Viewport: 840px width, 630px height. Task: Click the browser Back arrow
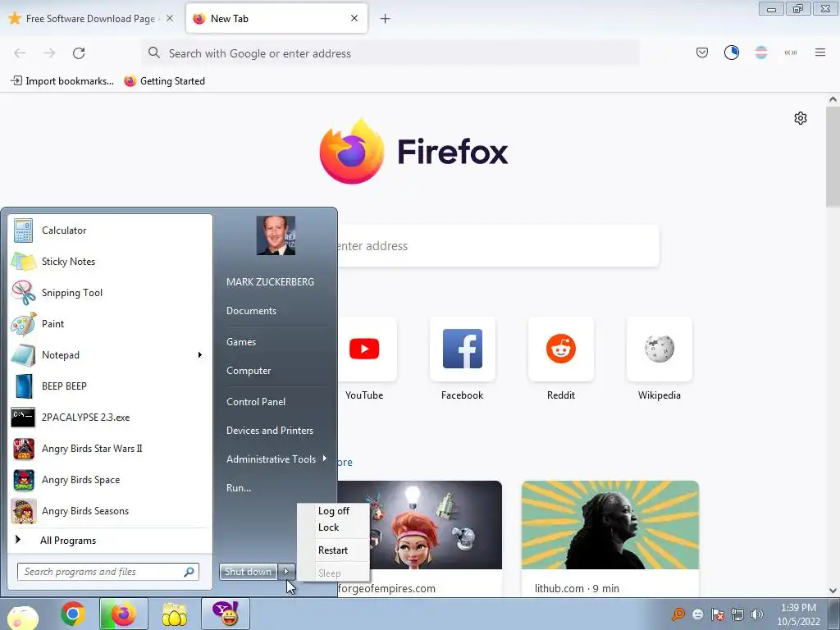(x=20, y=53)
